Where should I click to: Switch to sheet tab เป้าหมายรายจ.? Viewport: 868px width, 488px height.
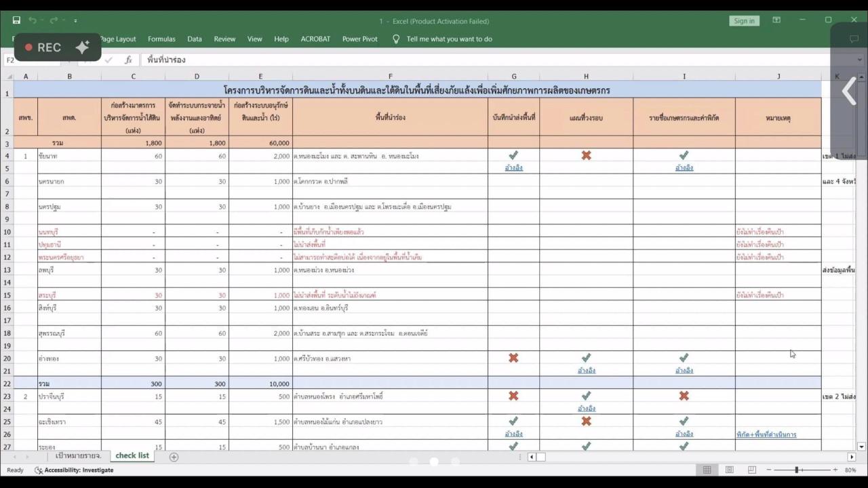(x=78, y=456)
